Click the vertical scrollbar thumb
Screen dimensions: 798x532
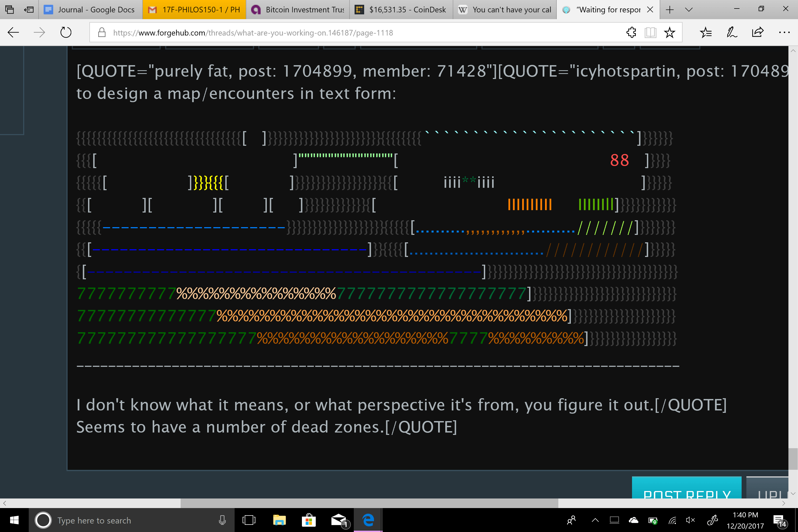tap(793, 459)
